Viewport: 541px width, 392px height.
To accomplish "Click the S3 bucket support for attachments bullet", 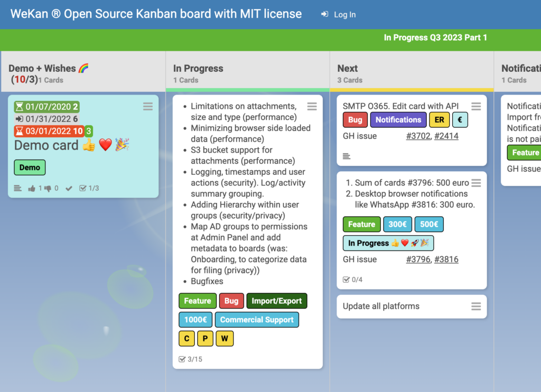I will (x=243, y=155).
